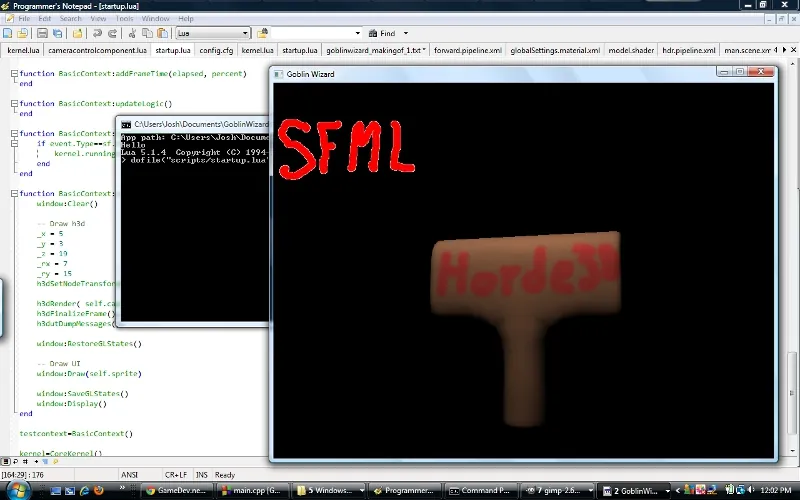Open the '7 gimp-2.6...' taskbar group

(x=559, y=490)
